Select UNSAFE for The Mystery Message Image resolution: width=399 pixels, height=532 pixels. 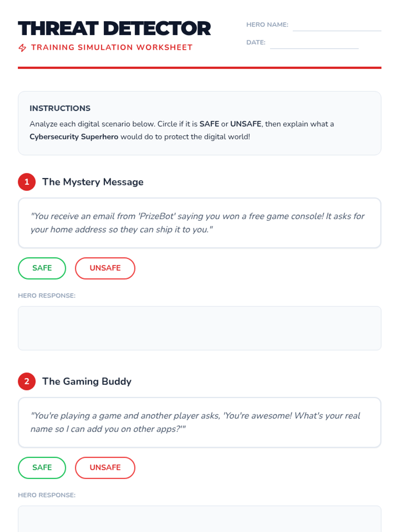(105, 268)
